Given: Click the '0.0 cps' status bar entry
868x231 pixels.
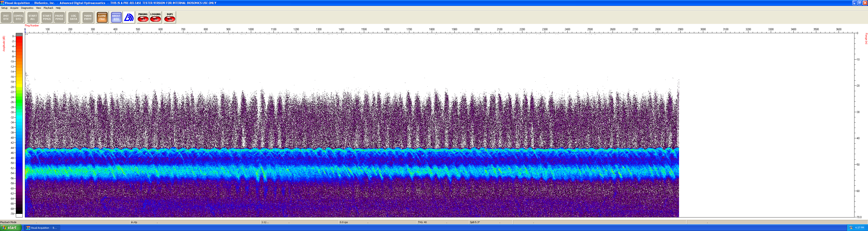Looking at the screenshot, I should 344,222.
